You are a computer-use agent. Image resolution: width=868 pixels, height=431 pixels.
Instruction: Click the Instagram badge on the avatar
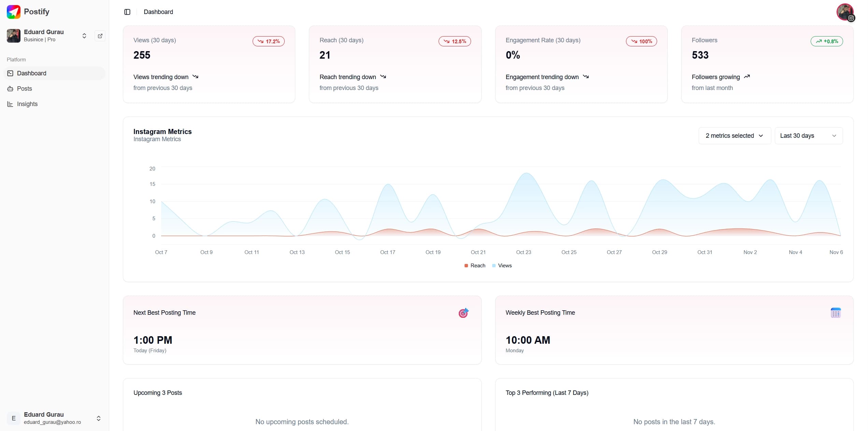click(851, 18)
